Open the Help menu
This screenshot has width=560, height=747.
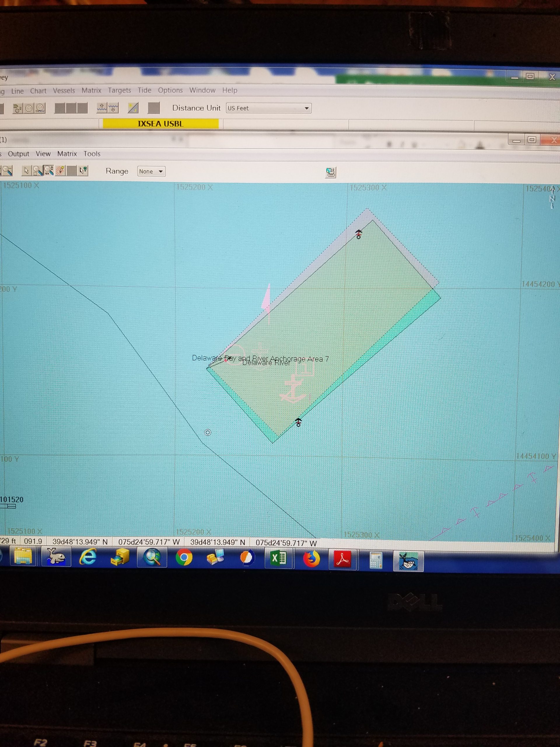(230, 90)
